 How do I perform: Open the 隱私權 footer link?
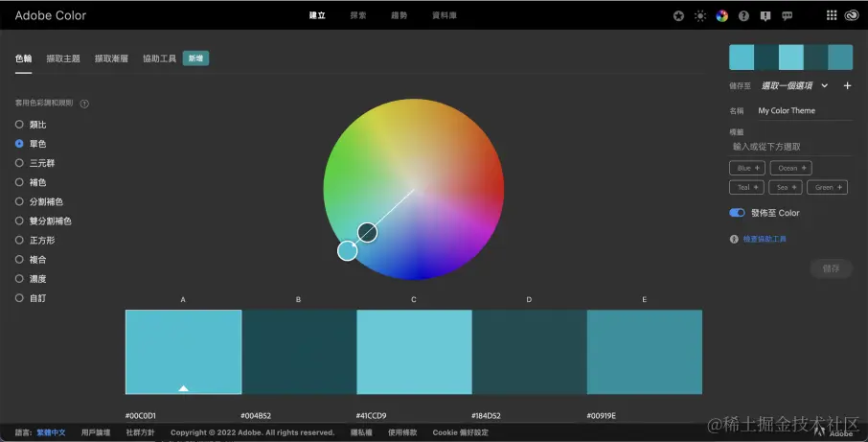[361, 432]
